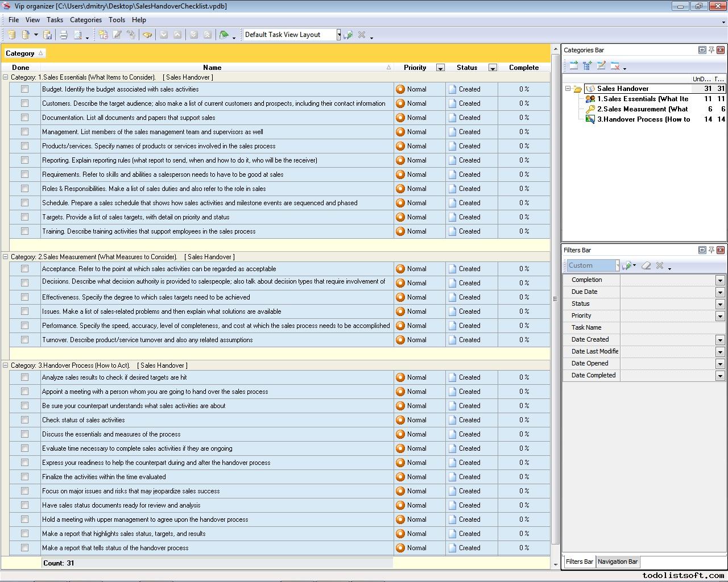Click Add Category icon in Categories Bar

tap(573, 66)
